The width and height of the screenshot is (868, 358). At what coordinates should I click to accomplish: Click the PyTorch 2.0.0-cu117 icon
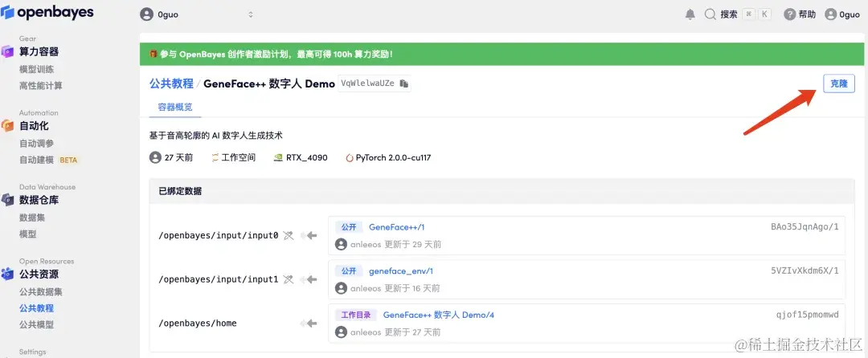350,157
